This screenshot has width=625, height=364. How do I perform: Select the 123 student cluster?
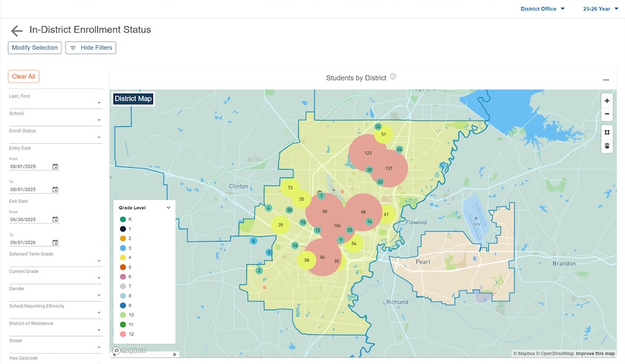click(x=368, y=153)
